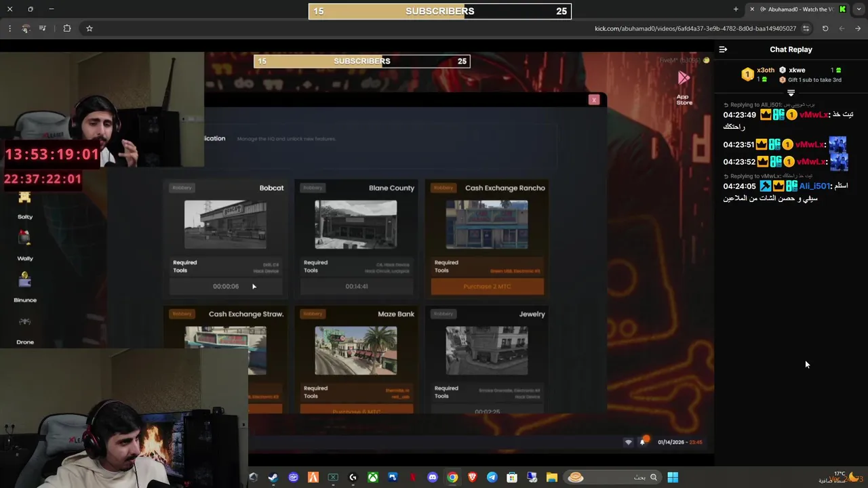868x488 pixels.
Task: Open Google Chrome from the taskbar
Action: click(x=452, y=477)
